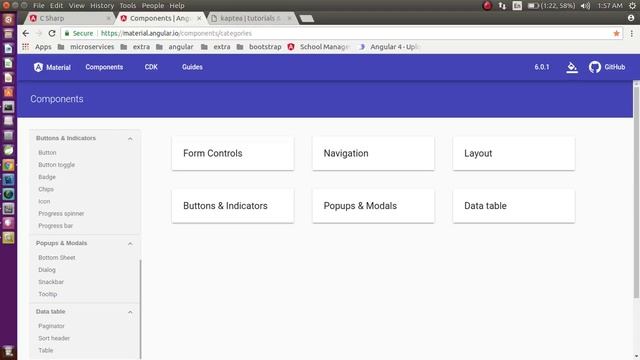
Task: Open the Apps grid shortcut in the bookmarks bar
Action: [25, 47]
